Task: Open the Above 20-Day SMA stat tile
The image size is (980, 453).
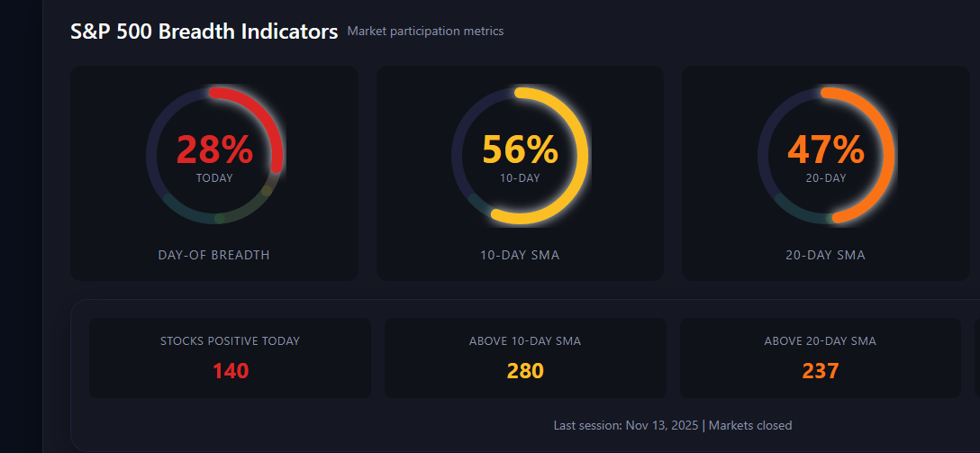Action: pos(820,358)
